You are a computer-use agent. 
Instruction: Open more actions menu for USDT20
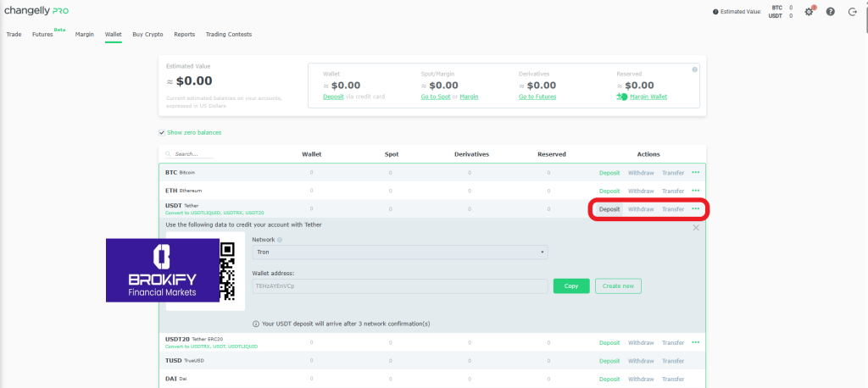[x=696, y=342]
